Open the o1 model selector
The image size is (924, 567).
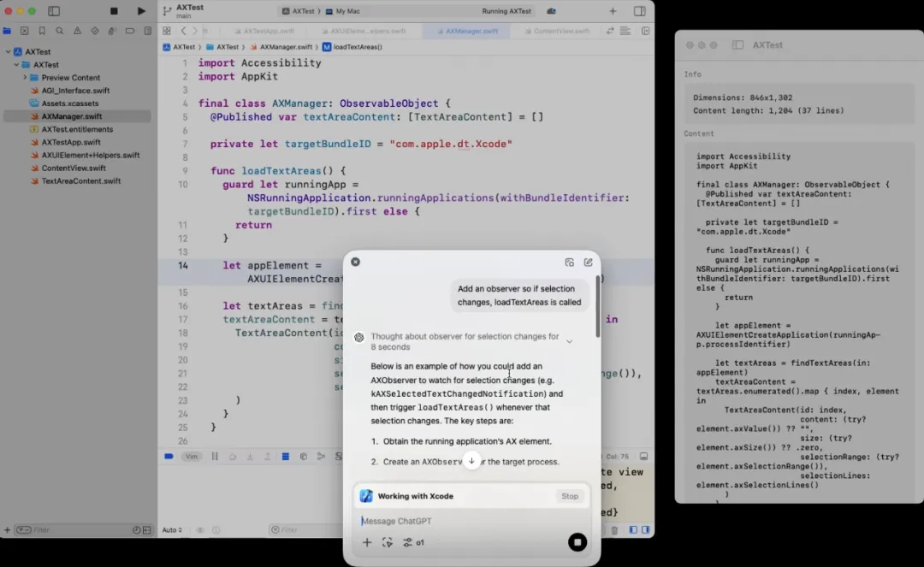[414, 542]
